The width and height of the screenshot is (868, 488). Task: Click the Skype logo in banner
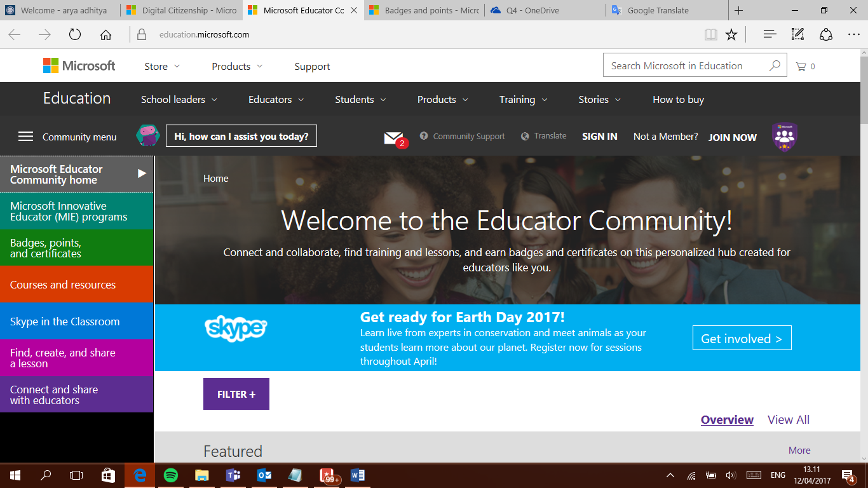(x=236, y=329)
